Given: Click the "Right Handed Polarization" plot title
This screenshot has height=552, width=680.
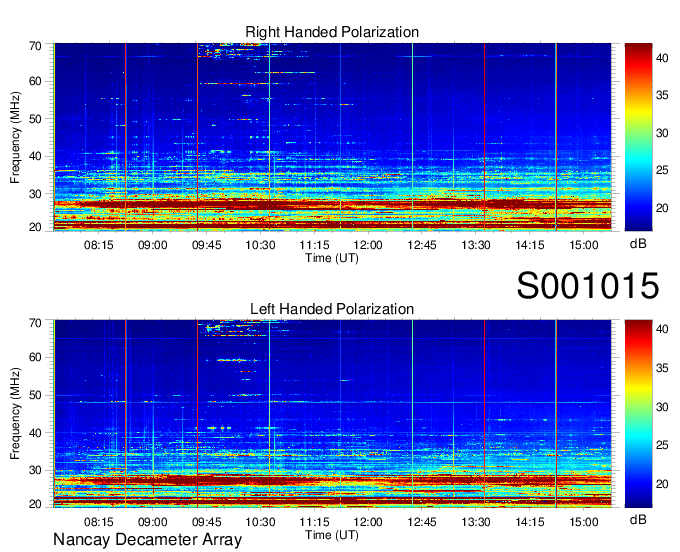Looking at the screenshot, I should pyautogui.click(x=332, y=33).
